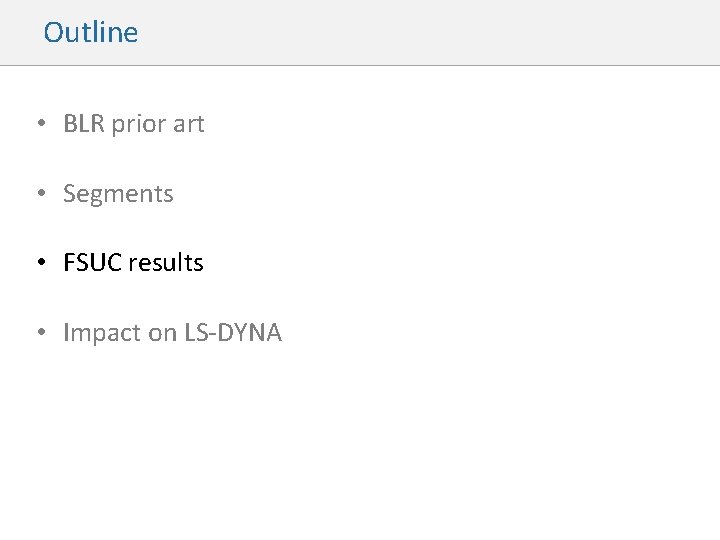720x540 pixels.
Task: Click the word 'art' in first bullet
Action: 187,124
